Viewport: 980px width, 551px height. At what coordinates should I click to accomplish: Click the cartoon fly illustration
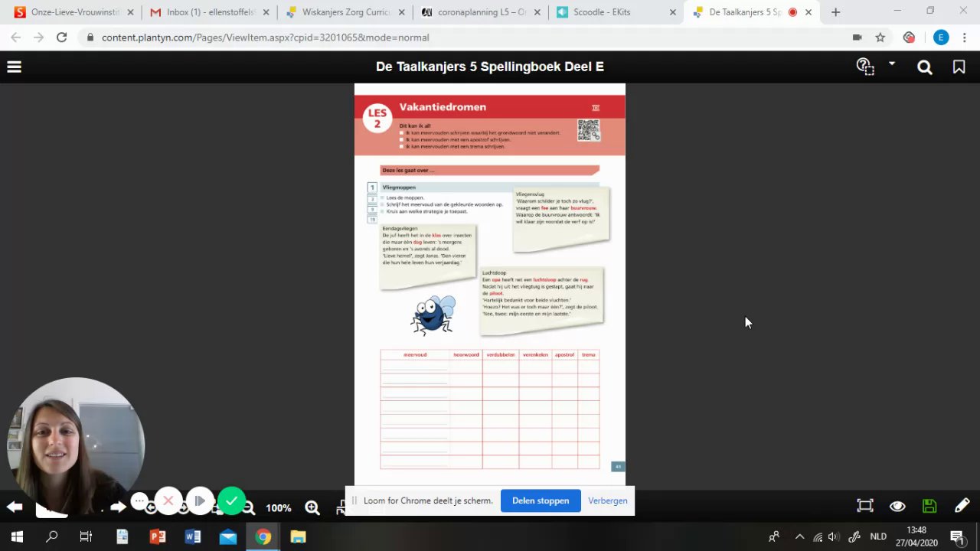[x=433, y=315]
